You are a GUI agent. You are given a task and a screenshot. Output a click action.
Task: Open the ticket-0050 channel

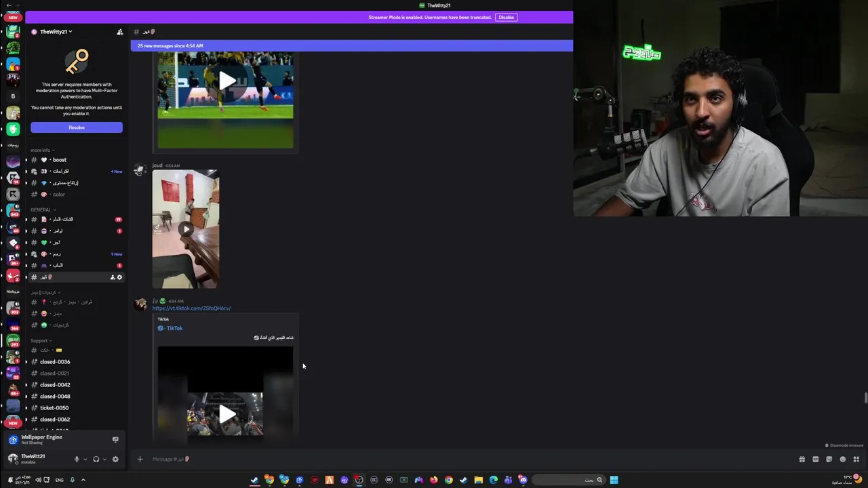75,408
